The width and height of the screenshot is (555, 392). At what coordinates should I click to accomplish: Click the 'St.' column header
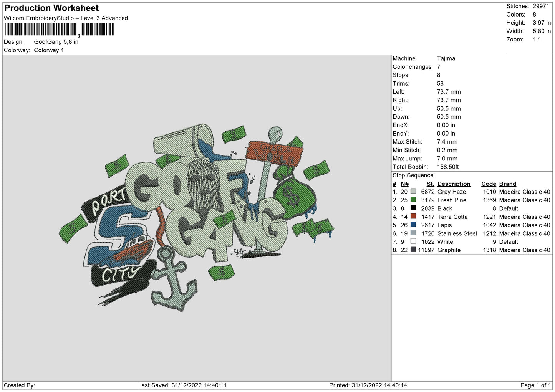tap(431, 184)
